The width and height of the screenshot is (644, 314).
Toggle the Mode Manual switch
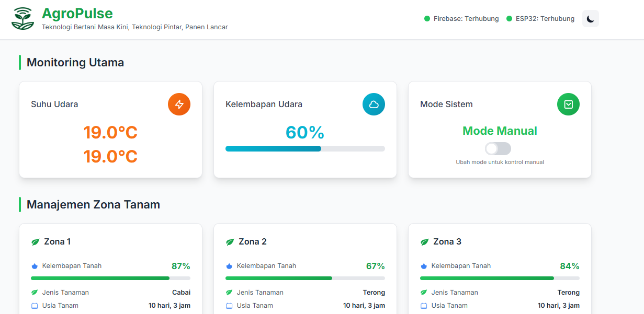click(x=498, y=149)
